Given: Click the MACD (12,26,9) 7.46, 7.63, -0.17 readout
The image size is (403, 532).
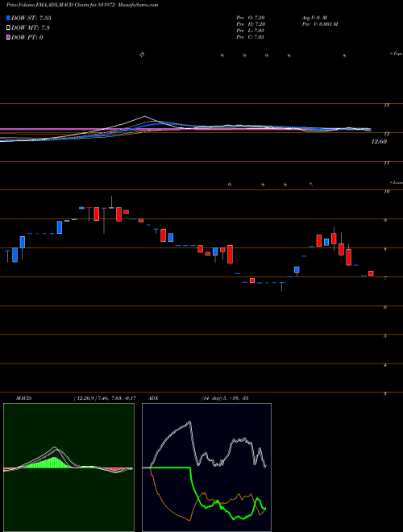Looking at the screenshot, I should click(x=105, y=398).
